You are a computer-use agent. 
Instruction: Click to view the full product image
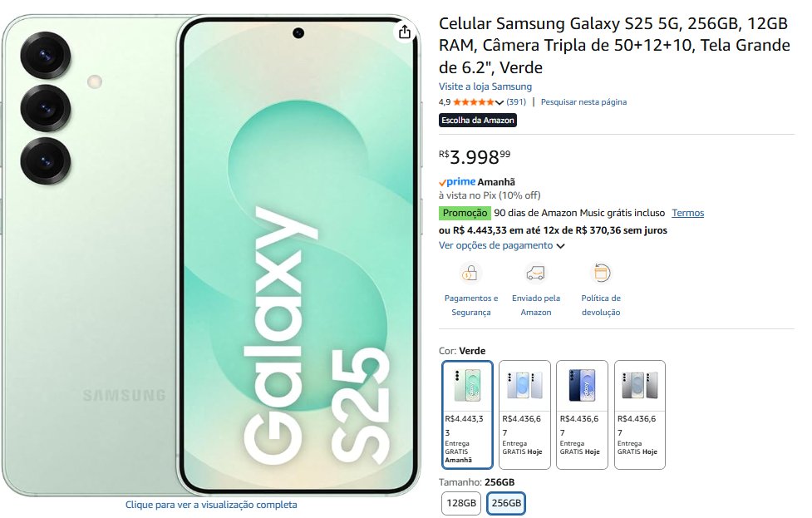tap(211, 505)
